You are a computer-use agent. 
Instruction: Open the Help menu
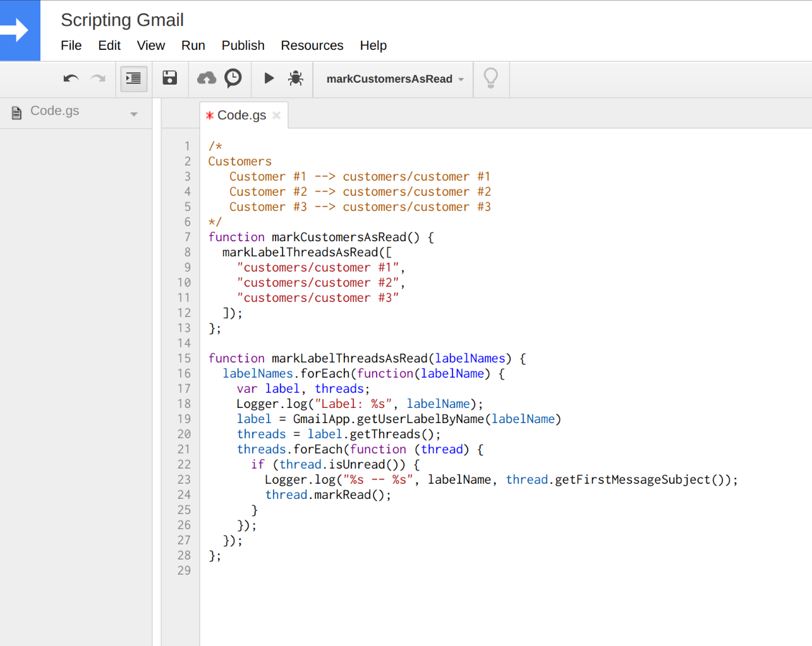pos(373,45)
